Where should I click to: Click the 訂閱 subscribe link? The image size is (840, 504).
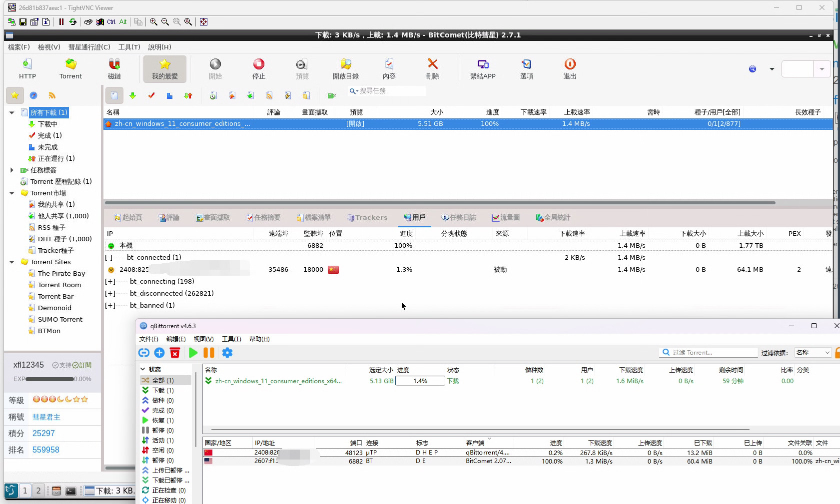(x=82, y=365)
